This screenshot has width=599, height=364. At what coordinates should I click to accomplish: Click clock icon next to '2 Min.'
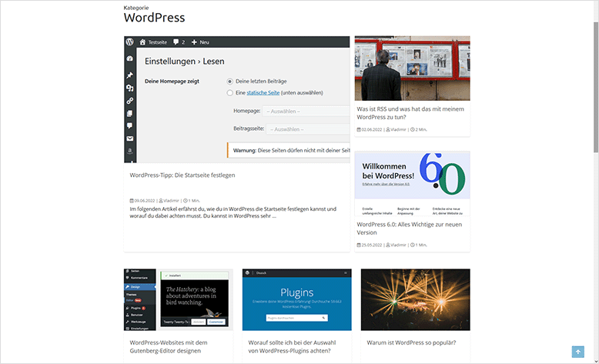click(x=413, y=129)
